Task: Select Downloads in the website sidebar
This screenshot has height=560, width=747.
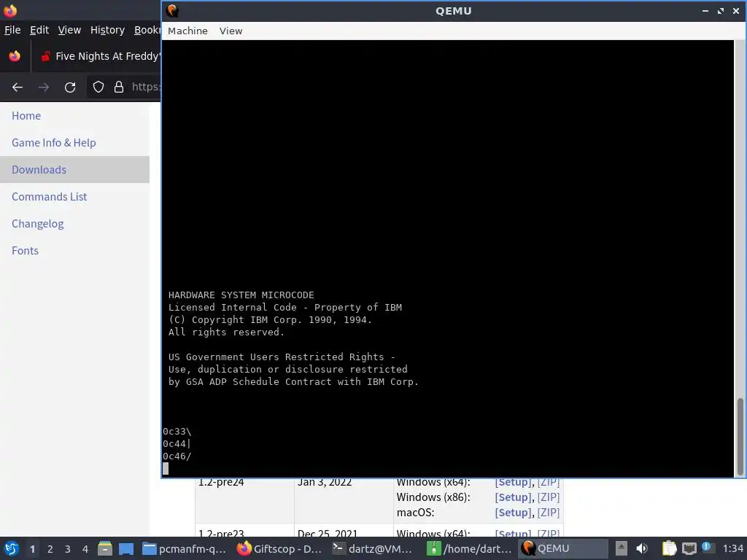Action: [x=39, y=169]
